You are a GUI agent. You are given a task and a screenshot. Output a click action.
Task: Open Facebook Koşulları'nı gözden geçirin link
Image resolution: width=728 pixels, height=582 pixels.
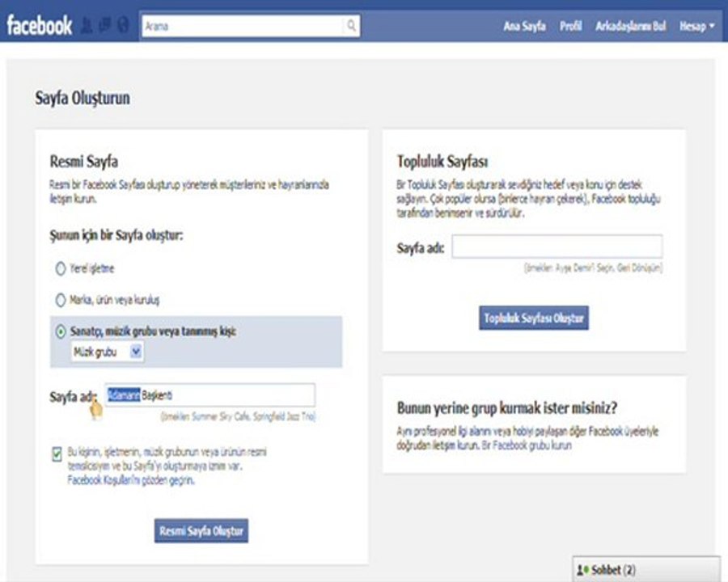tap(131, 480)
